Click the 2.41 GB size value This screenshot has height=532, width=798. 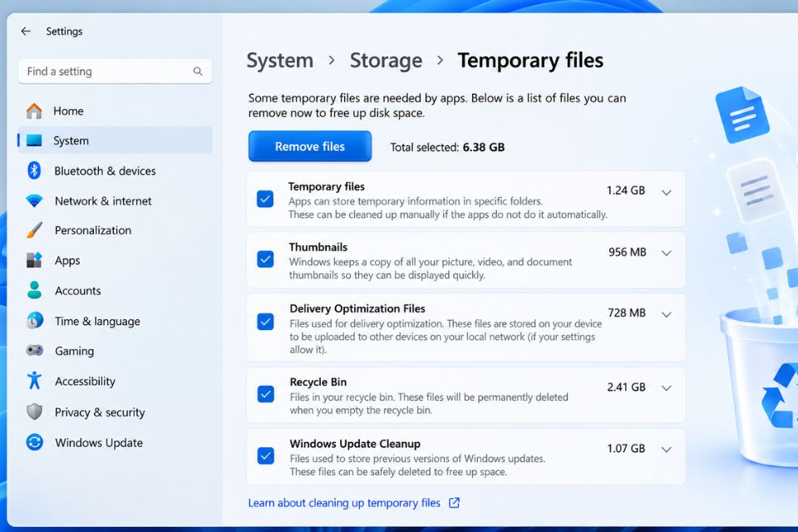pyautogui.click(x=626, y=387)
